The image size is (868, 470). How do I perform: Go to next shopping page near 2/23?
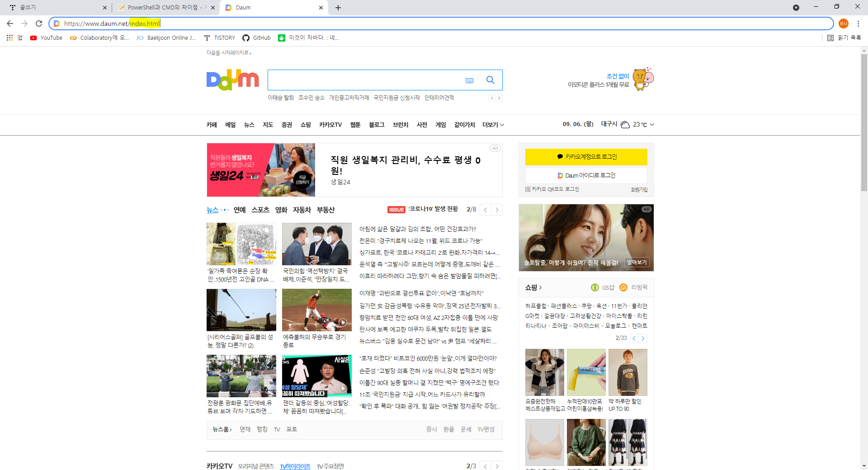643,338
